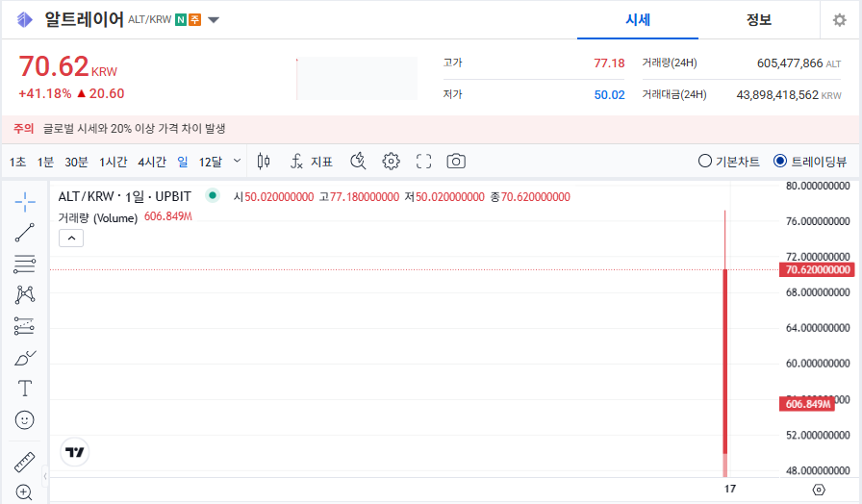Open the long position forecasting tool

coord(25,326)
